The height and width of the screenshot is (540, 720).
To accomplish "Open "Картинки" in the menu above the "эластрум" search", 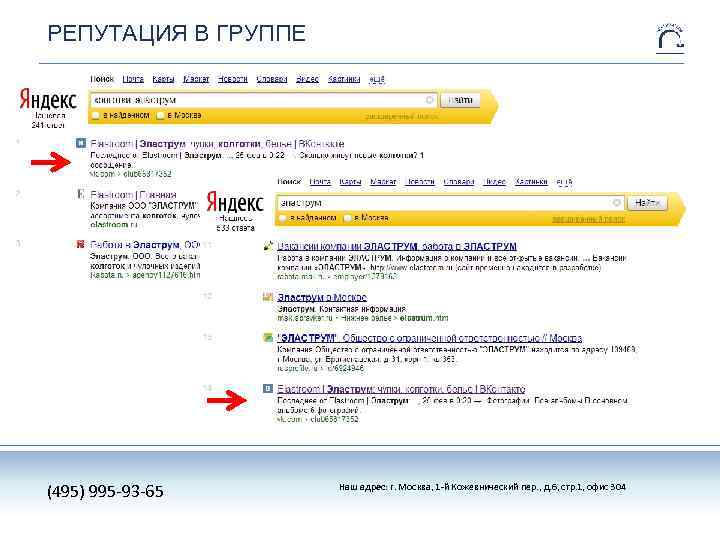I will click(531, 181).
